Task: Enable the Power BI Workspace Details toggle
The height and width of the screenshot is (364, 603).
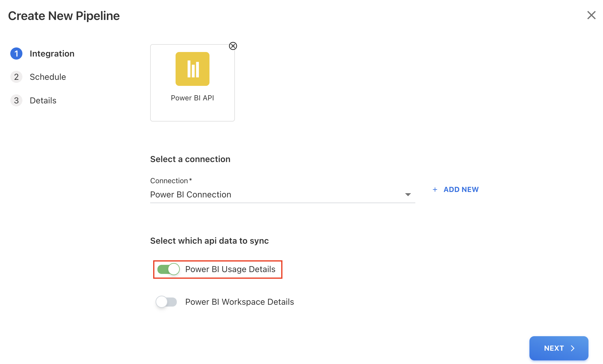Action: coord(166,302)
